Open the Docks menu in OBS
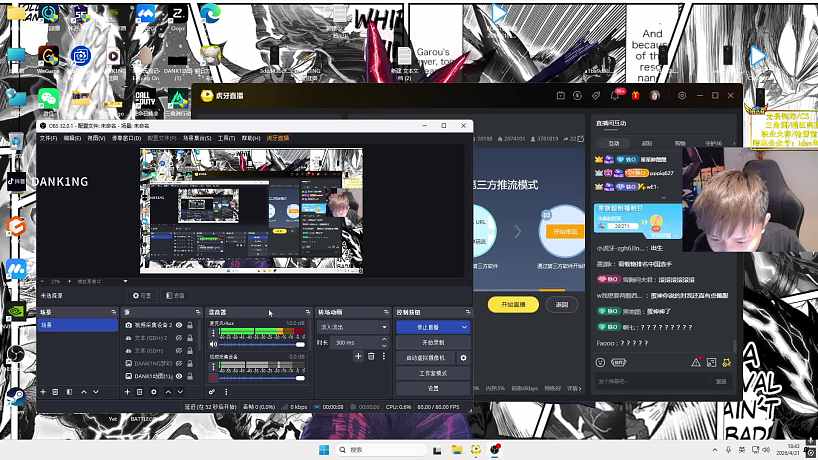Image resolution: width=818 pixels, height=460 pixels. [126, 138]
